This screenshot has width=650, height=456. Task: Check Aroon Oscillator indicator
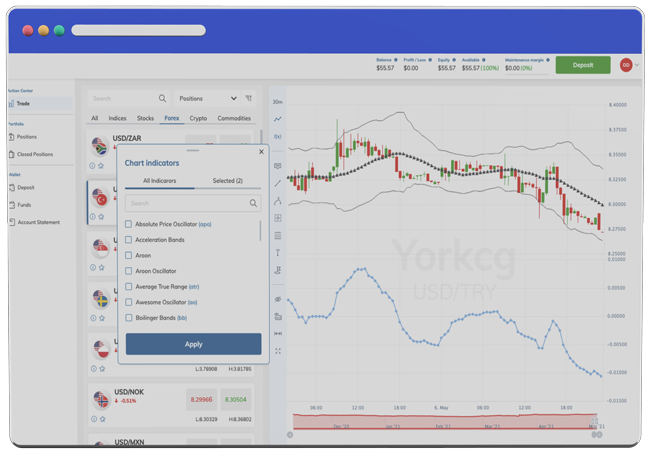(129, 271)
